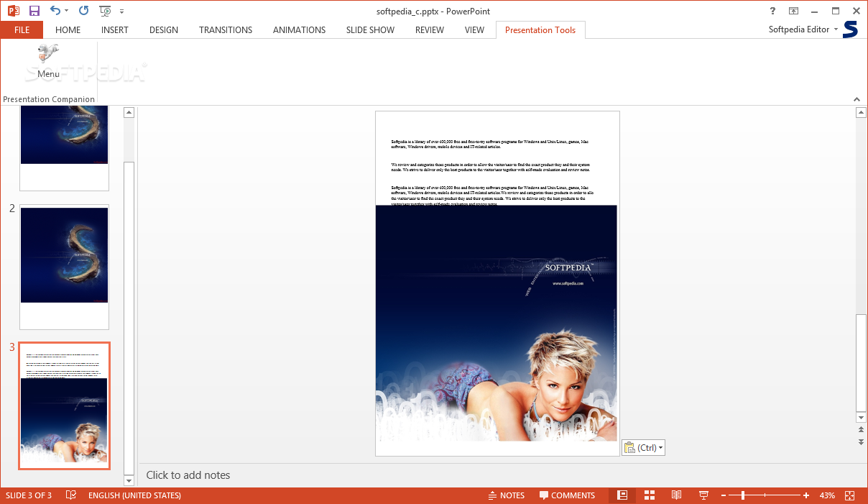Fit slide to current window

click(x=850, y=495)
